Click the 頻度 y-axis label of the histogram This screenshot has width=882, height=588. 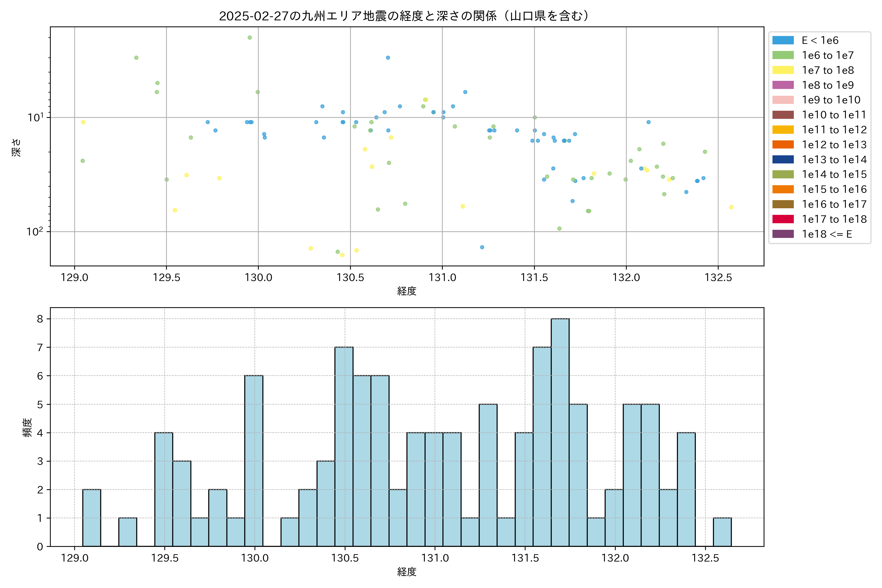27,428
